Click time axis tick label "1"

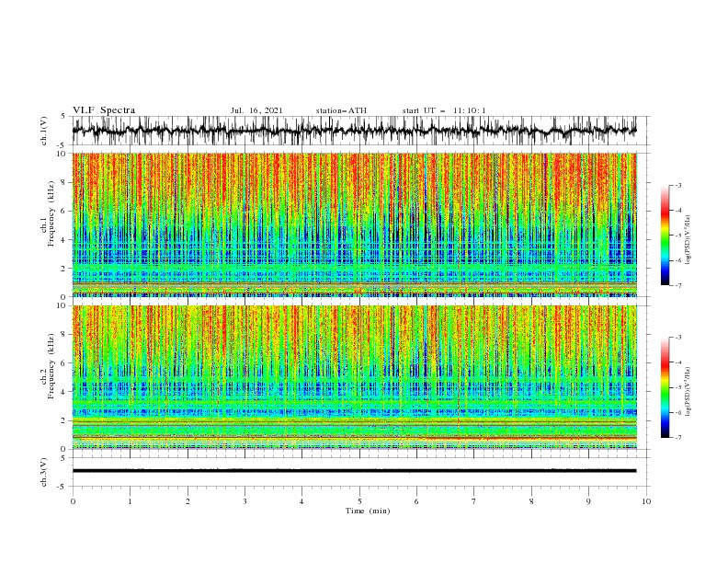[130, 501]
